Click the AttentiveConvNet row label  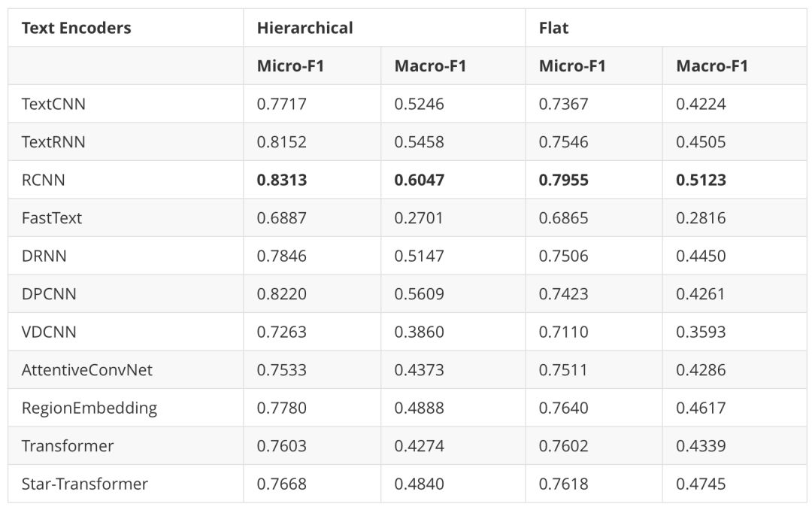tap(87, 370)
